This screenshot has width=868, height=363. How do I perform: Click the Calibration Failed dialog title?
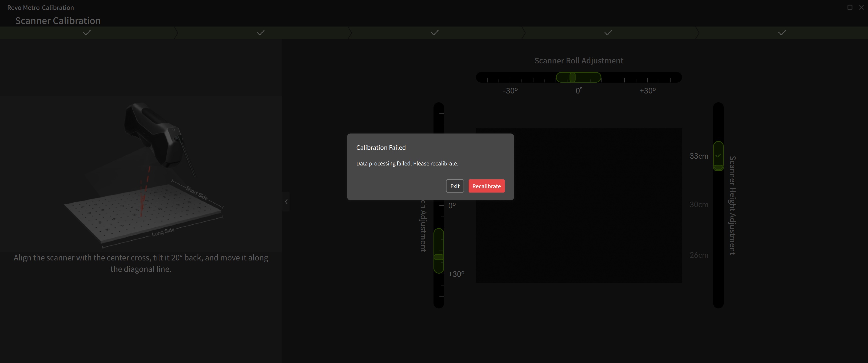tap(381, 147)
